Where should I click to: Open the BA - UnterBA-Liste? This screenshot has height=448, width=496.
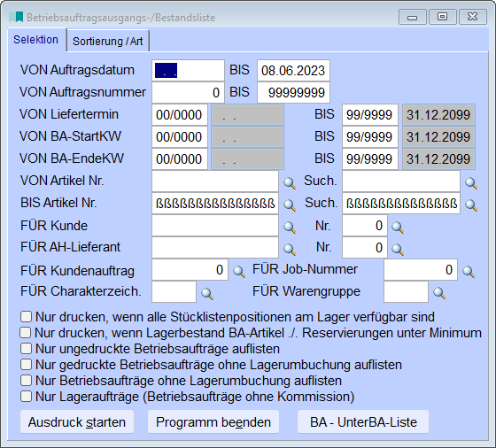pyautogui.click(x=363, y=421)
